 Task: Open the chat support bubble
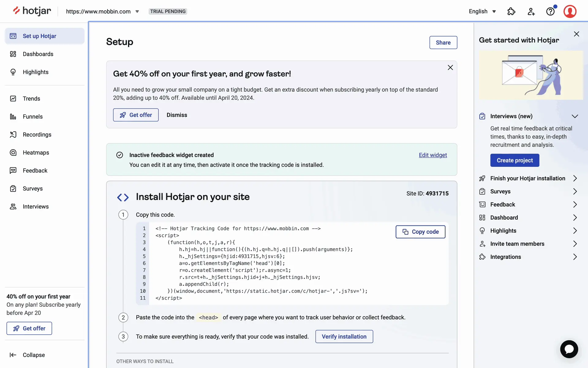569,349
